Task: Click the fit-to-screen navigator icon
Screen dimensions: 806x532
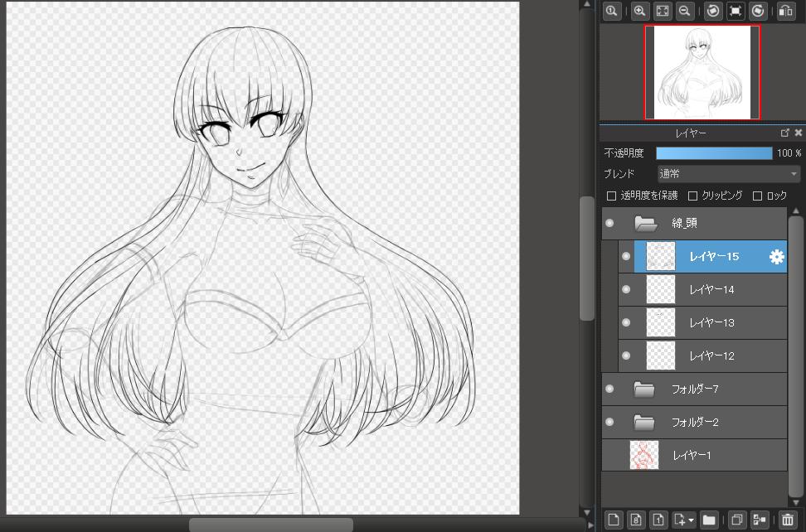Action: point(663,11)
